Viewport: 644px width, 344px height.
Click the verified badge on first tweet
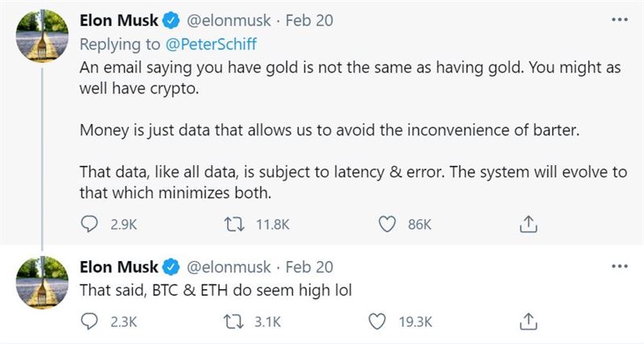pyautogui.click(x=171, y=21)
